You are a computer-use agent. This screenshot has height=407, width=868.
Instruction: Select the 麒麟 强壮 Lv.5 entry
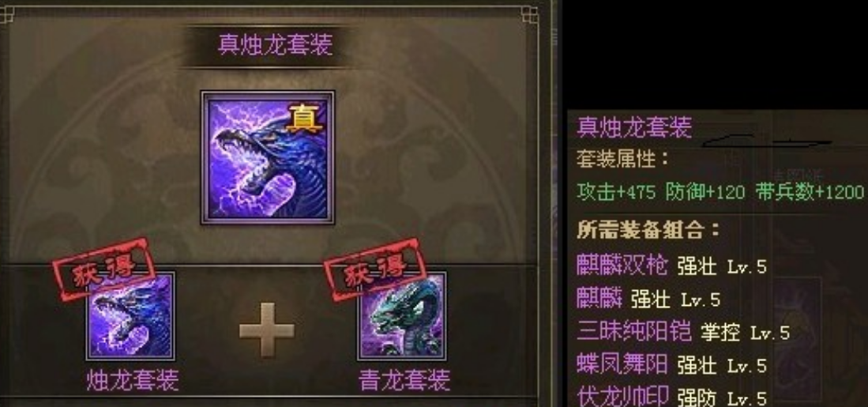pyautogui.click(x=648, y=299)
